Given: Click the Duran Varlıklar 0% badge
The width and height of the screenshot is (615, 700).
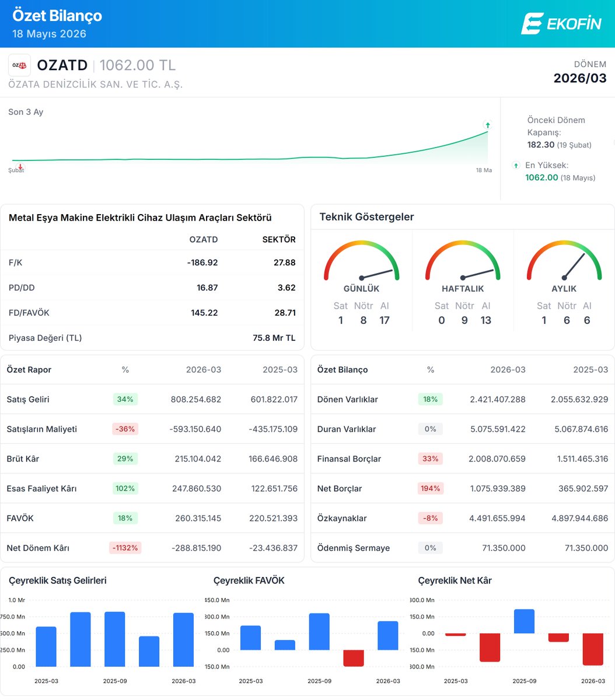Looking at the screenshot, I should click(431, 429).
